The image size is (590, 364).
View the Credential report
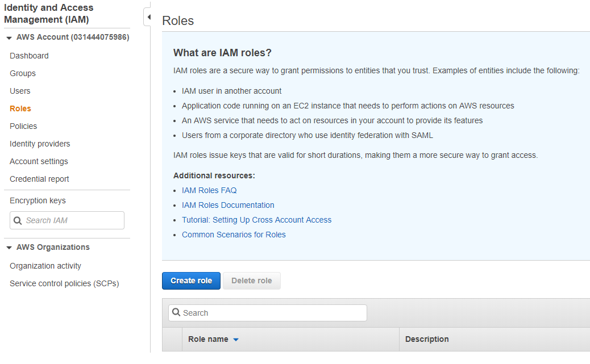point(39,179)
